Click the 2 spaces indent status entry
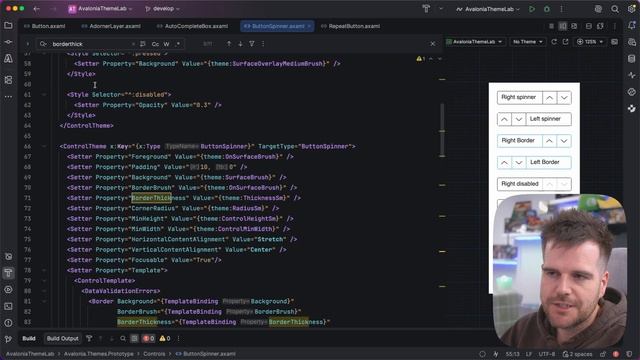The image size is (640, 360). 578,354
